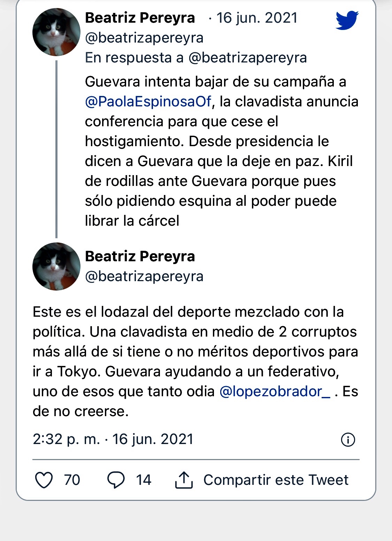Image resolution: width=392 pixels, height=541 pixels.
Task: Open the @beatrizapereyra handle on the main tweet
Action: [x=144, y=276]
